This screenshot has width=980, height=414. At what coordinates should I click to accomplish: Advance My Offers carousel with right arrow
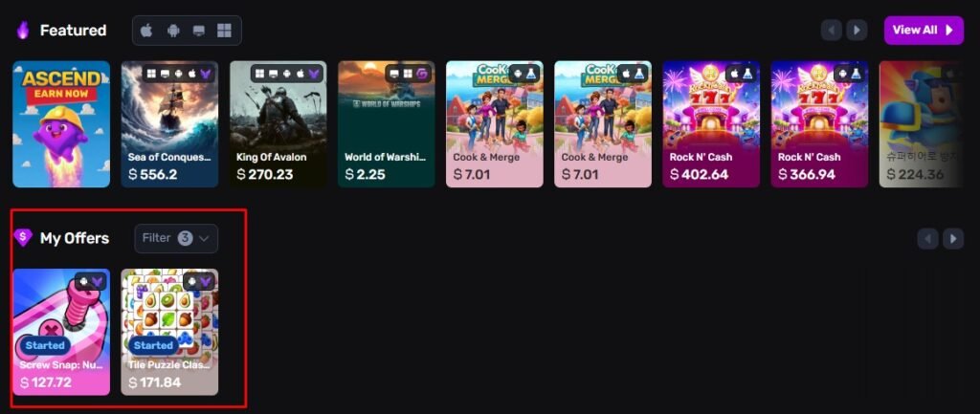[952, 238]
